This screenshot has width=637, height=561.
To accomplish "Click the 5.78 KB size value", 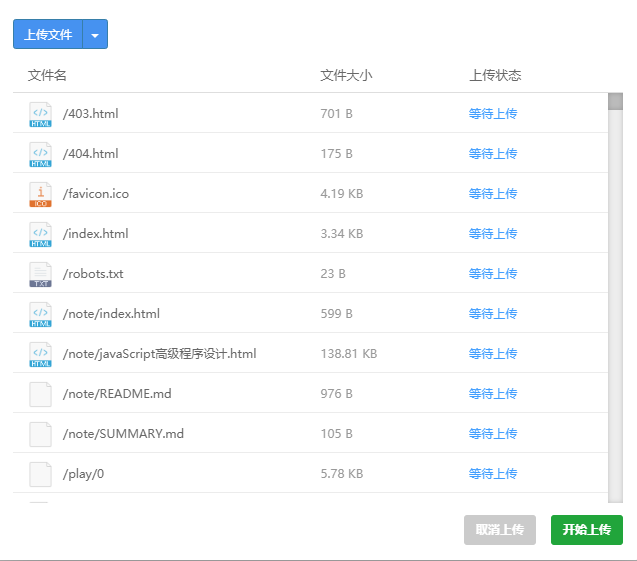I will [342, 474].
